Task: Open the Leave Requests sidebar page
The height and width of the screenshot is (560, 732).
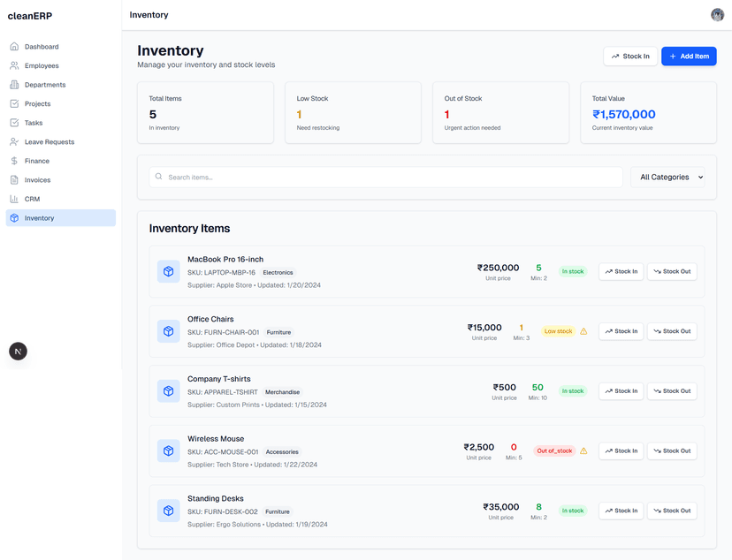Action: [x=61, y=141]
